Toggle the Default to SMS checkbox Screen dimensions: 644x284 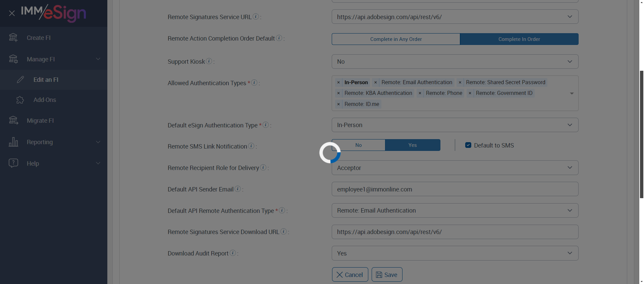click(468, 145)
